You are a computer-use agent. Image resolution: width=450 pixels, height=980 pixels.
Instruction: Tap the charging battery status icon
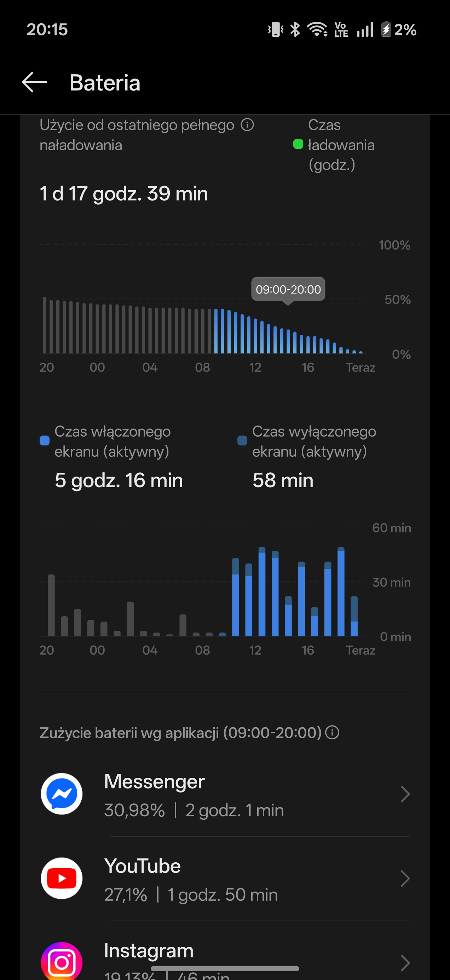386,29
